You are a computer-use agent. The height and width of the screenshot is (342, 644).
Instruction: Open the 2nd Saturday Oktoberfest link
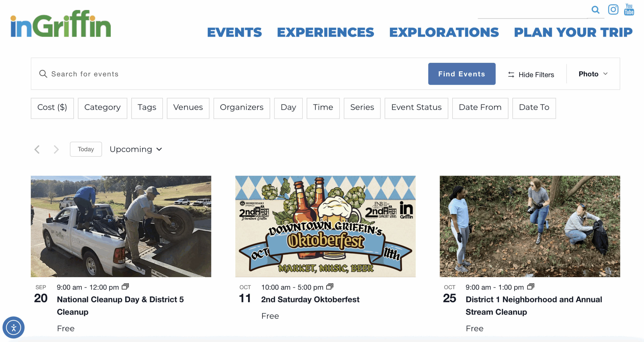pyautogui.click(x=310, y=300)
